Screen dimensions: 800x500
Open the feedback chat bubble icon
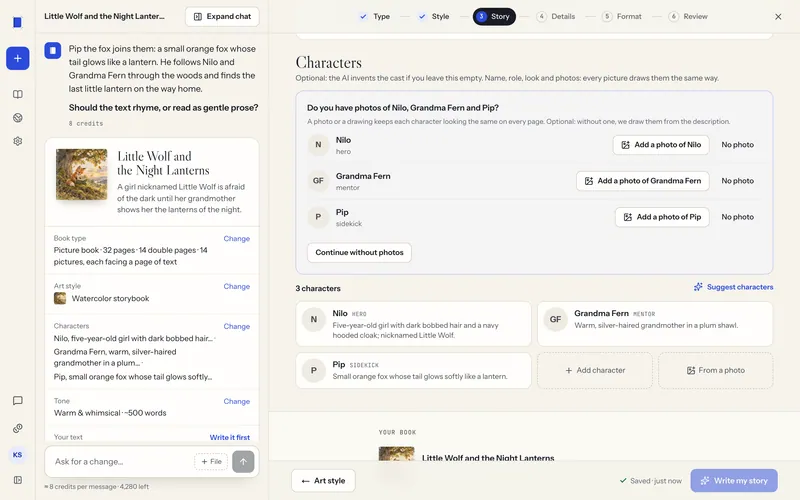pyautogui.click(x=17, y=401)
